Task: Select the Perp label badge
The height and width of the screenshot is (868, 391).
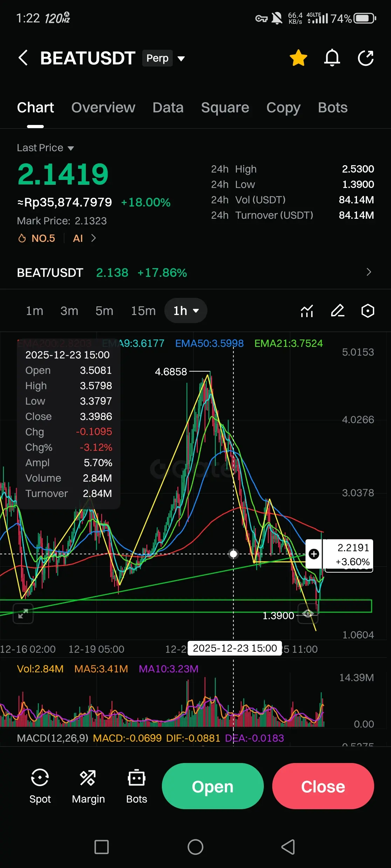Action: pos(157,58)
